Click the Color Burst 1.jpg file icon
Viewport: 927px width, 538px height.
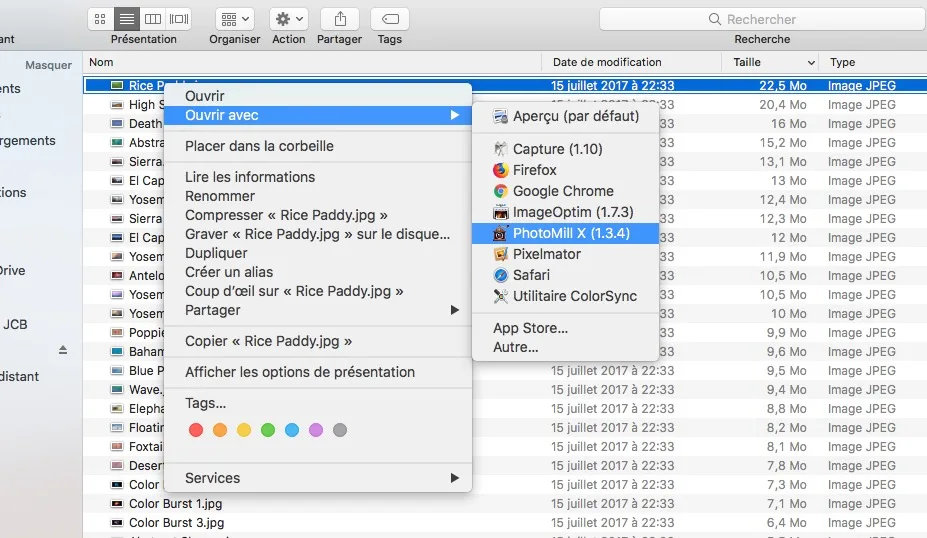[117, 504]
